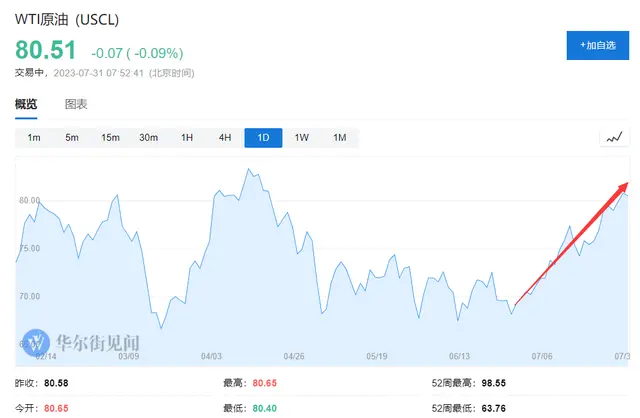Open the line chart type icon

point(614,138)
